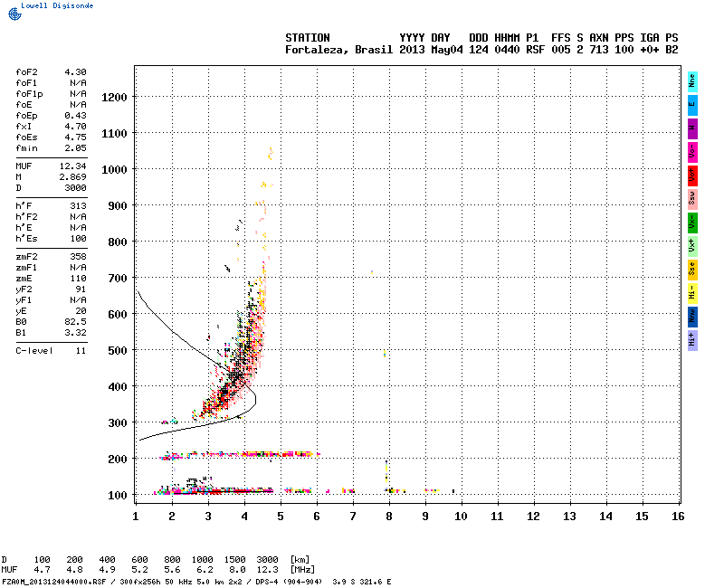Click the file name FZA0M_2013124044000.RSF
Viewport: 724px width, 588px height.
point(54,582)
